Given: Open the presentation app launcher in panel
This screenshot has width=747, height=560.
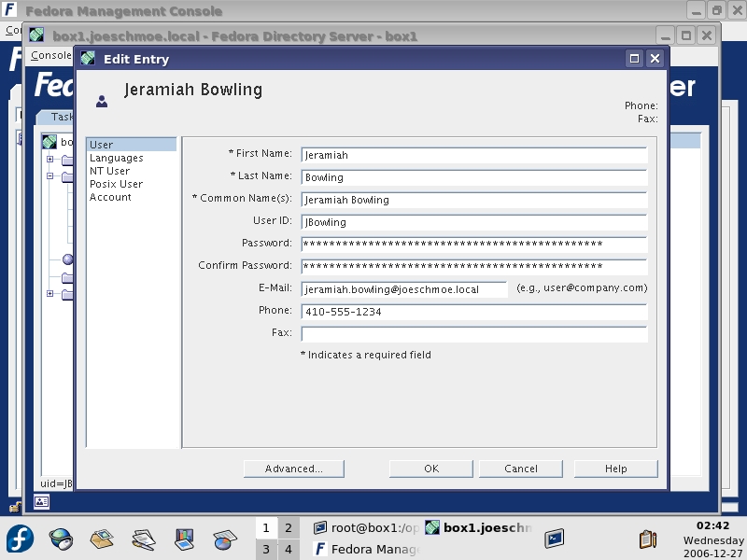Looking at the screenshot, I should 184,539.
